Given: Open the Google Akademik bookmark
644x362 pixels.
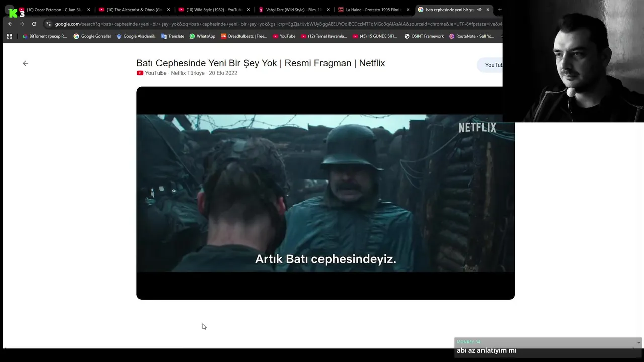Looking at the screenshot, I should tap(136, 36).
